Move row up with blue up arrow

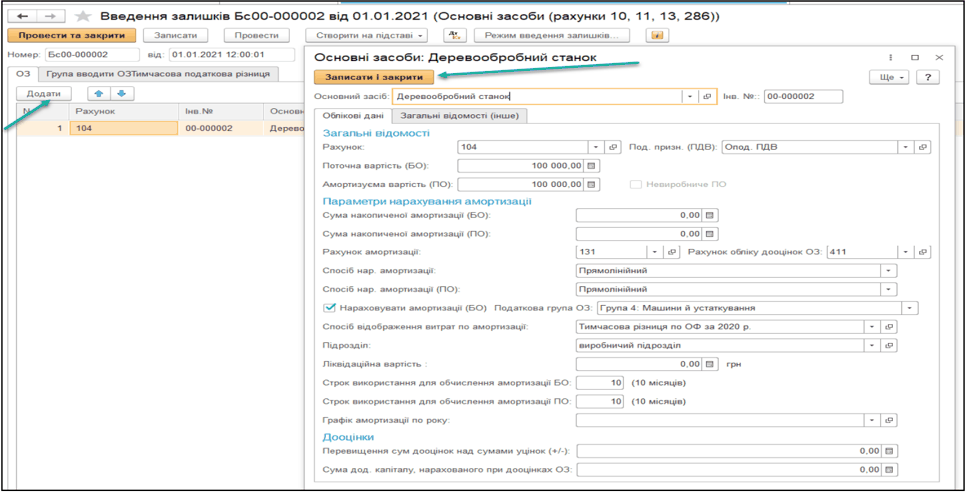click(98, 94)
